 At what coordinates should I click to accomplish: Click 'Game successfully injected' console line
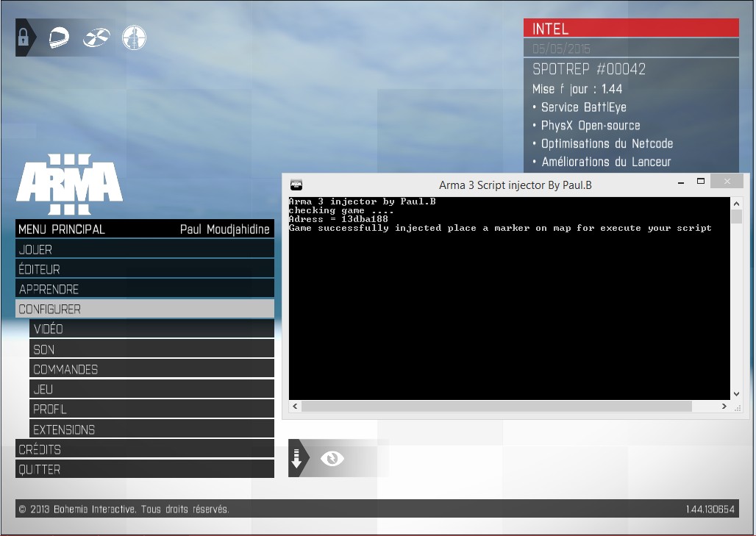[500, 228]
